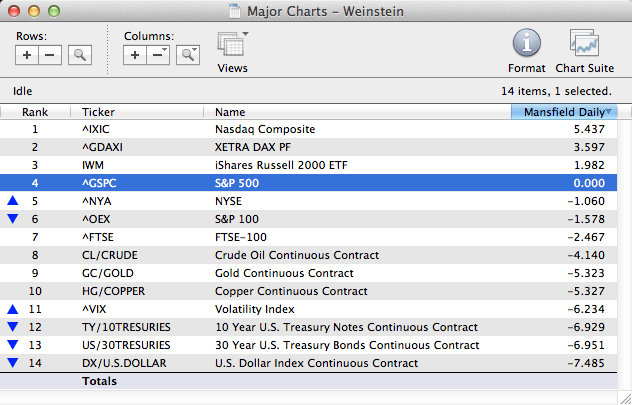The width and height of the screenshot is (632, 405).
Task: Click the blue up arrow beside NYSE
Action: [x=13, y=201]
